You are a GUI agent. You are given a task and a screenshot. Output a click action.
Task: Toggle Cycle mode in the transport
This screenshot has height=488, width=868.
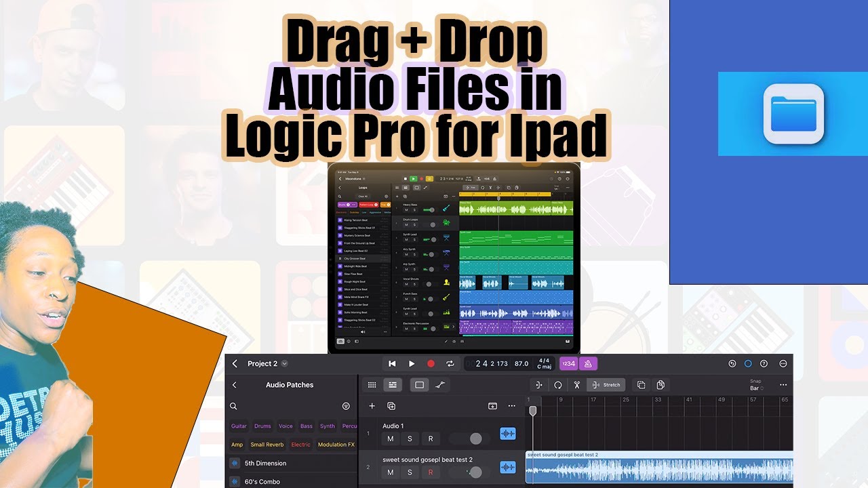(x=450, y=364)
